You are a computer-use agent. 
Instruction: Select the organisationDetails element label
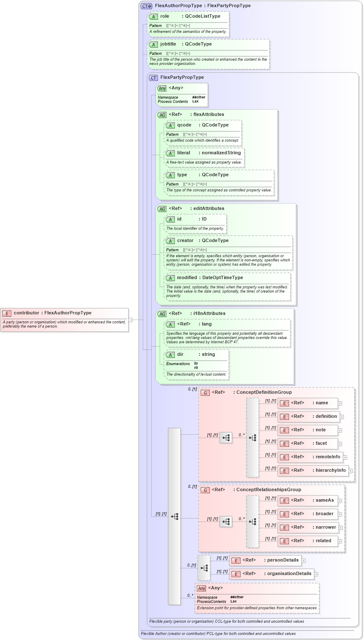[x=289, y=573]
